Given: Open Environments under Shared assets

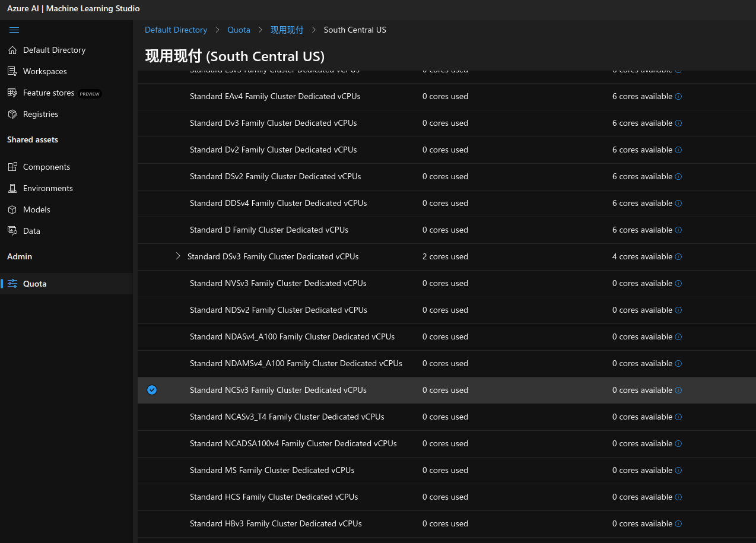Looking at the screenshot, I should click(66, 188).
